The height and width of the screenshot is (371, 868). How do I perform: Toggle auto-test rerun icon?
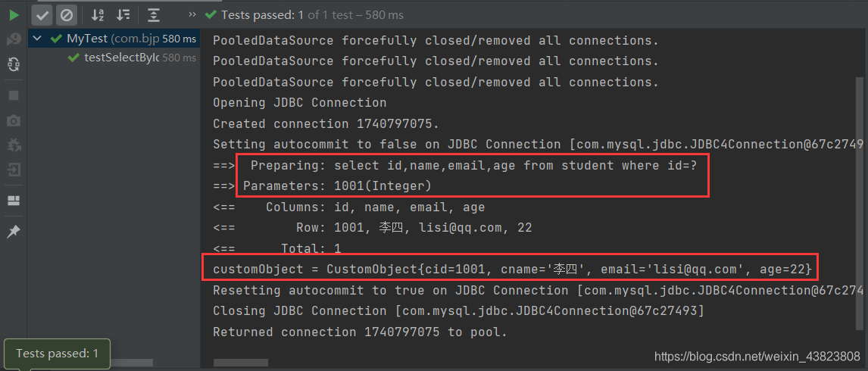coord(14,65)
